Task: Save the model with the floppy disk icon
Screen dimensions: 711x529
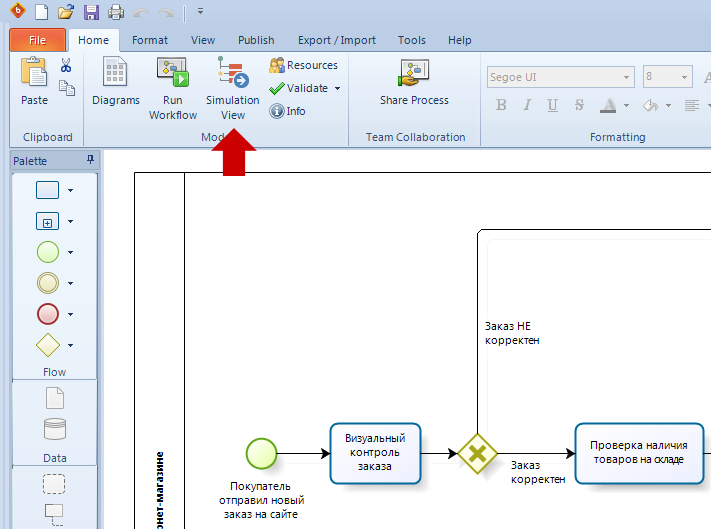Action: click(x=91, y=12)
